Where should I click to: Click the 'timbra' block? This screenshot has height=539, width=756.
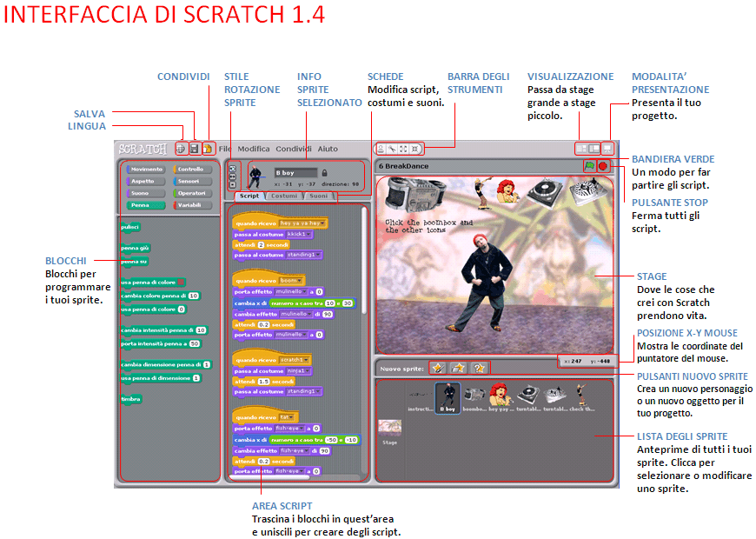(131, 399)
